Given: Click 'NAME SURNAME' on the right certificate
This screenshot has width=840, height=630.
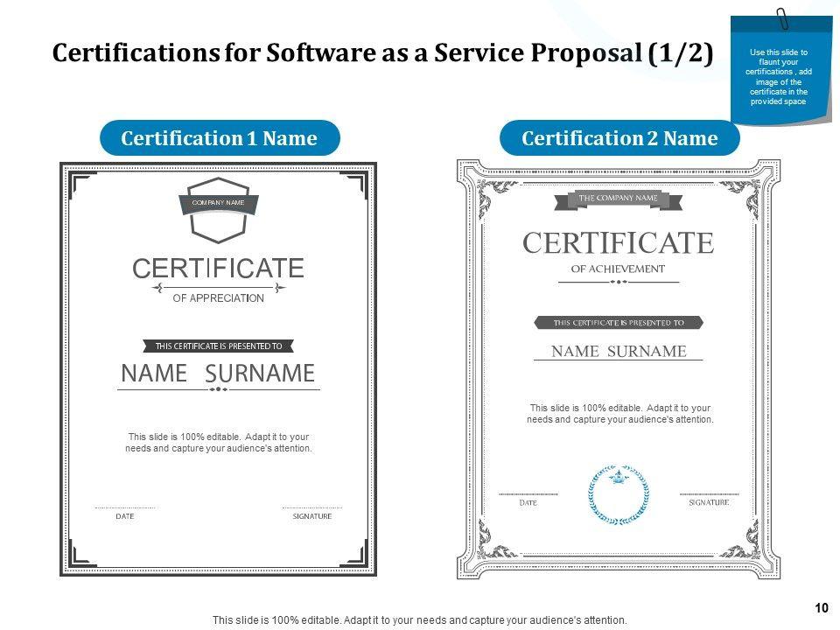Looking at the screenshot, I should (619, 352).
